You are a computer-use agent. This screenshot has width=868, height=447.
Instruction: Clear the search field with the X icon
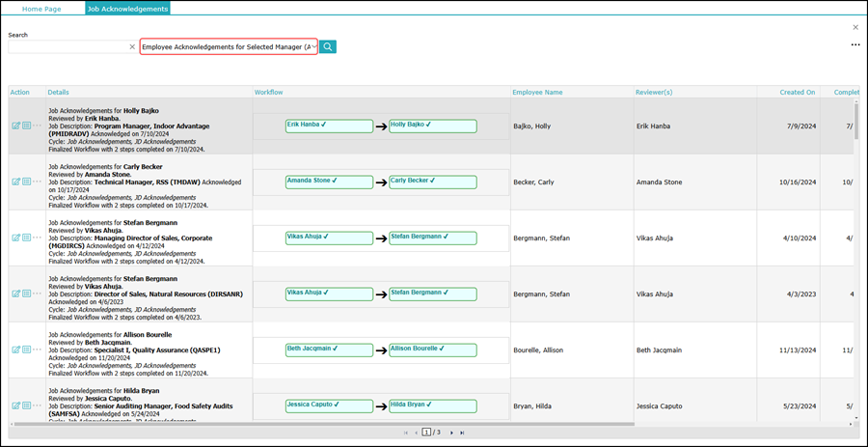(132, 46)
